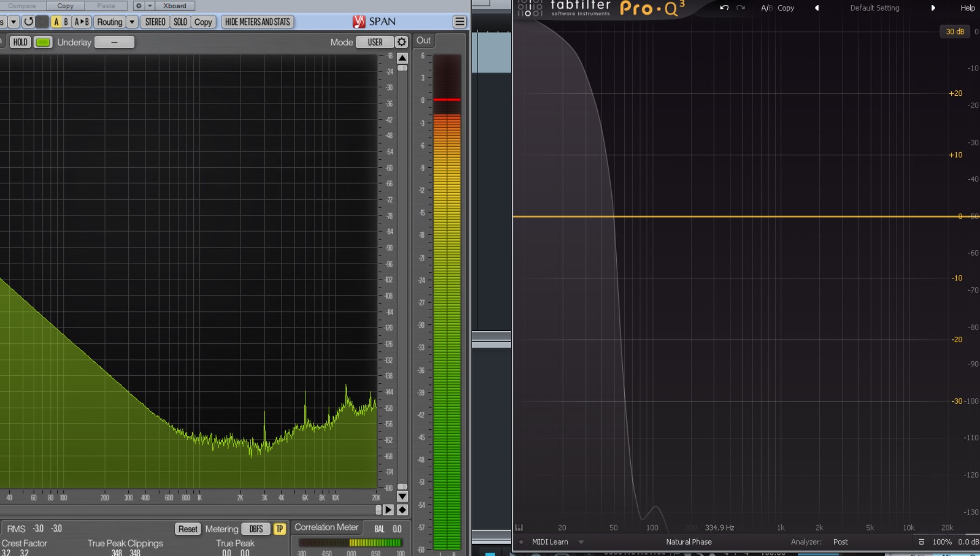Click the SPAN vertical range slider top handle
The image size is (980, 556).
click(402, 68)
